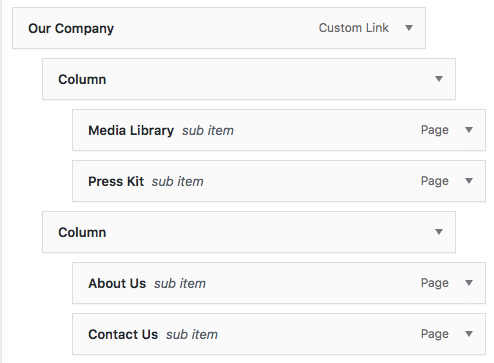Expand the Our Company item arrow
The image size is (494, 363).
tap(409, 28)
